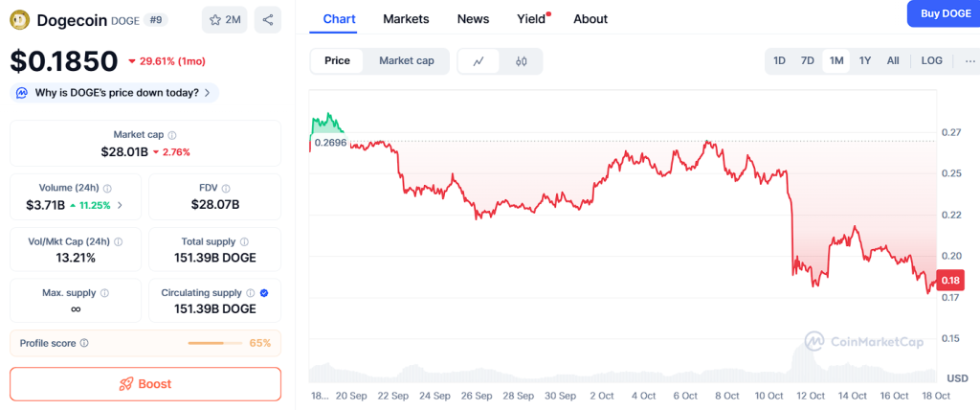Select the 7D time range
This screenshot has height=410, width=980.
[x=807, y=61]
